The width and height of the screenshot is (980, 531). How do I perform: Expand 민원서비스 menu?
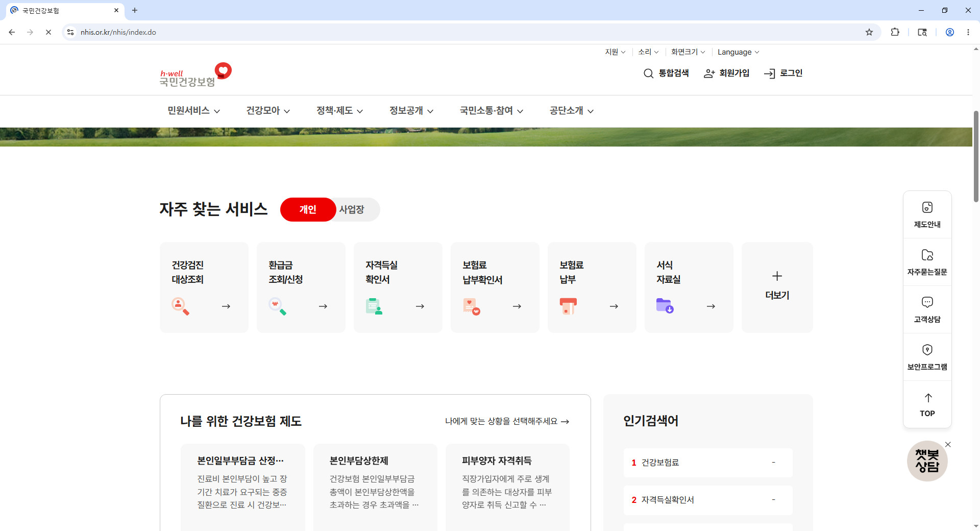194,111
